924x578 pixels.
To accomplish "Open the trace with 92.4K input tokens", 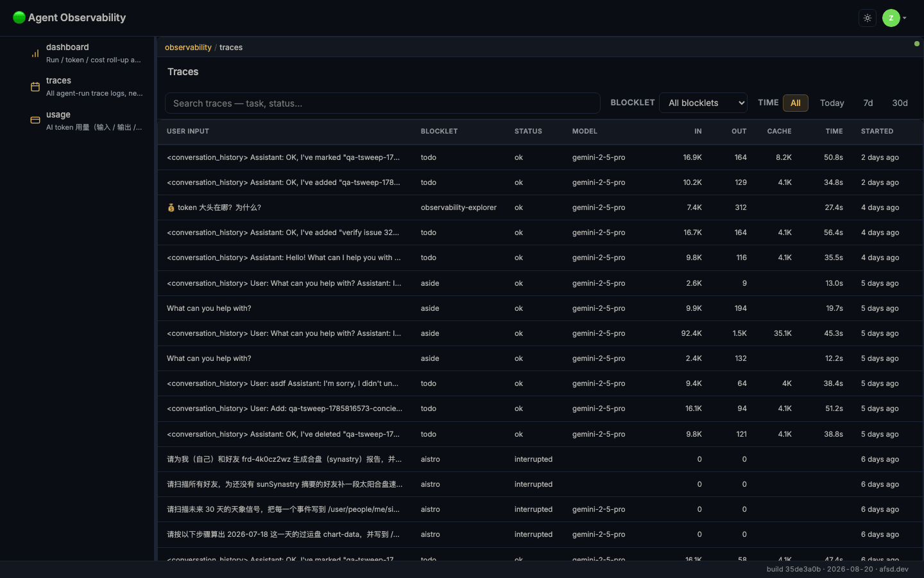I will click(x=540, y=333).
